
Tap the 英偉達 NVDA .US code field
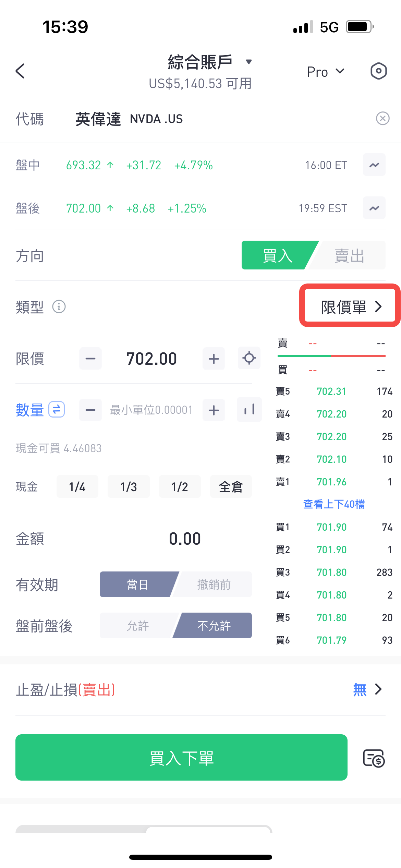click(x=129, y=119)
